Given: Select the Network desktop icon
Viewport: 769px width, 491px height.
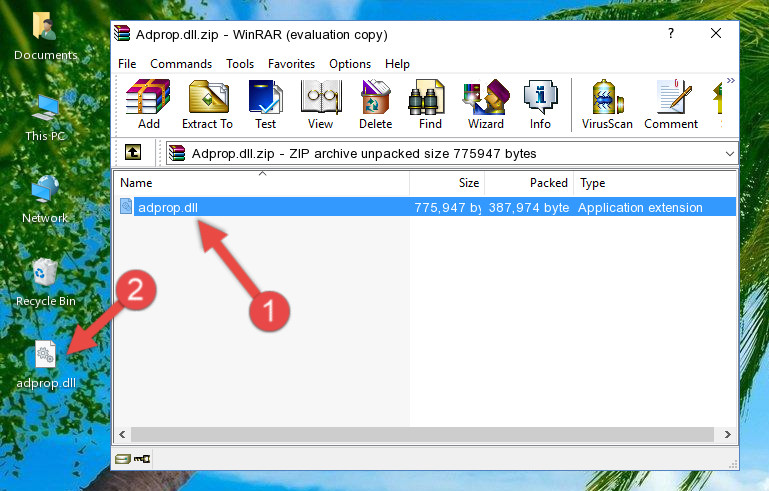Looking at the screenshot, I should pos(45,199).
